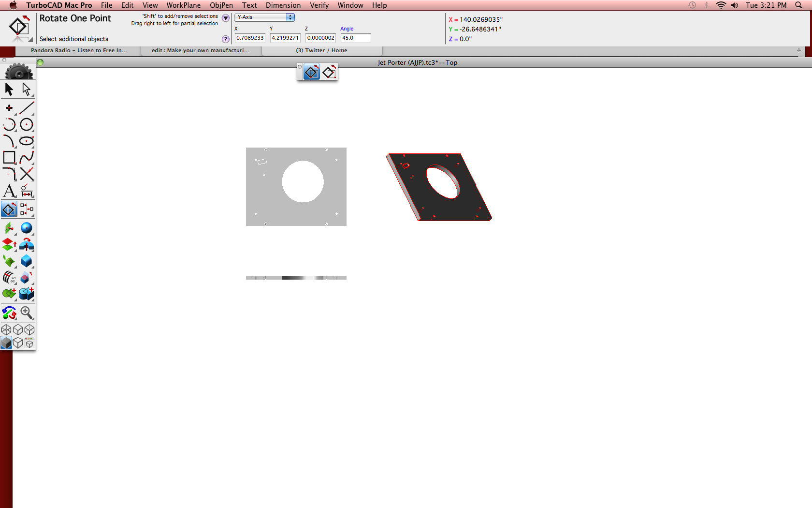
Task: Switch to third wireframe render cube
Action: pos(29,330)
